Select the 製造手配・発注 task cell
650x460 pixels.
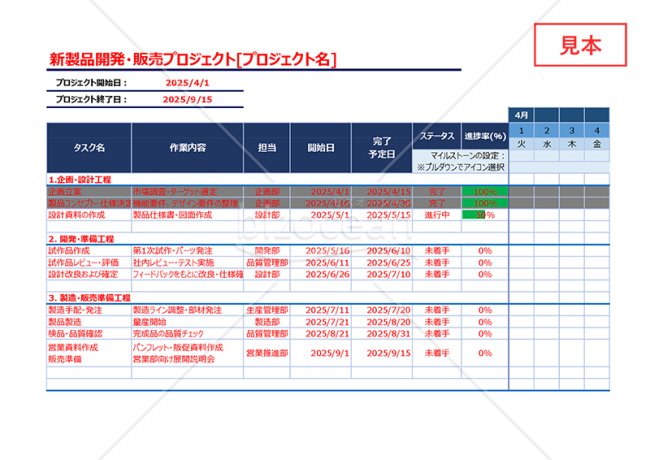(89, 310)
